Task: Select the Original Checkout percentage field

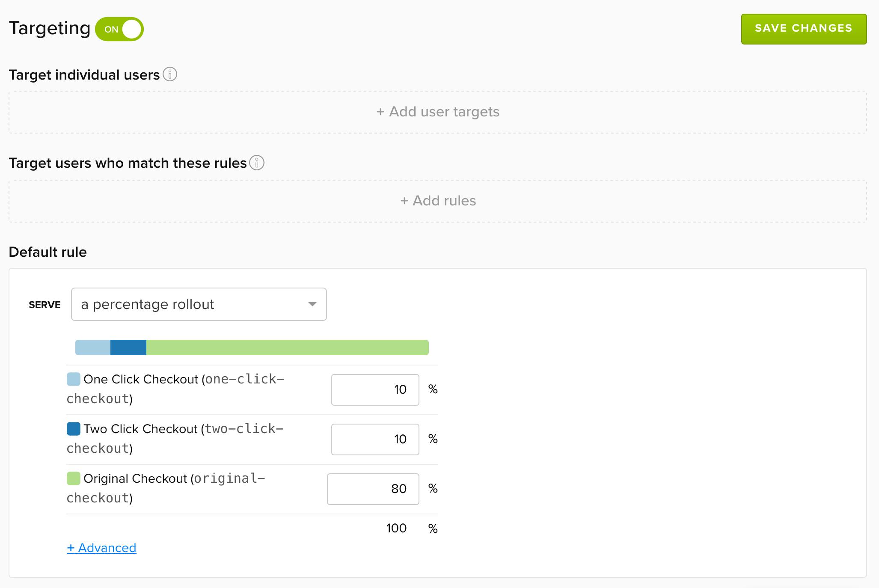Action: pyautogui.click(x=372, y=489)
